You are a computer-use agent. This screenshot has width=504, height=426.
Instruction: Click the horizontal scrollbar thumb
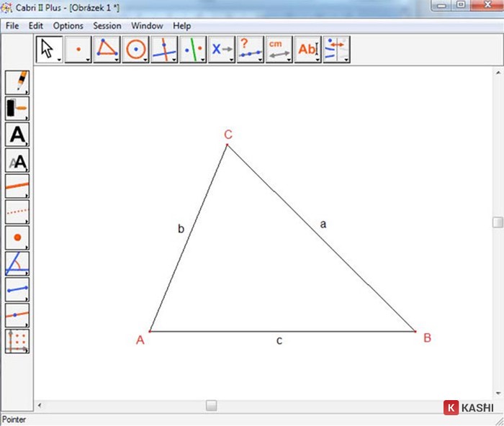coord(211,406)
